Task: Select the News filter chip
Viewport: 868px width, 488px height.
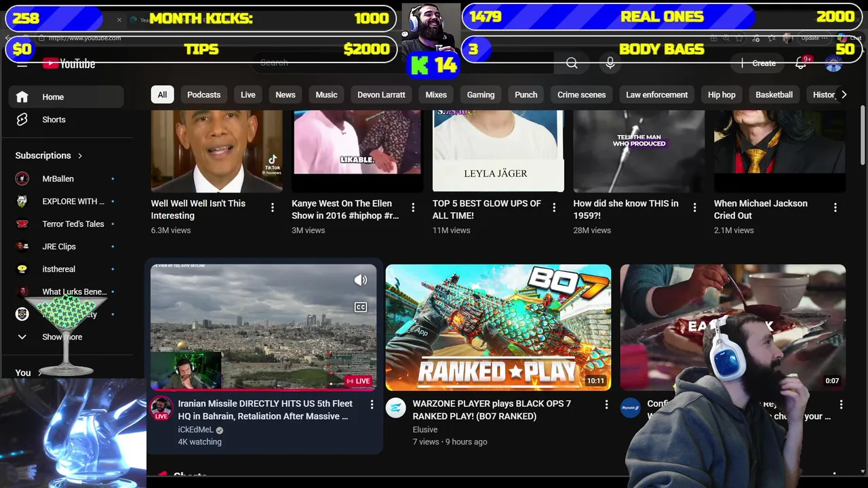Action: tap(285, 95)
